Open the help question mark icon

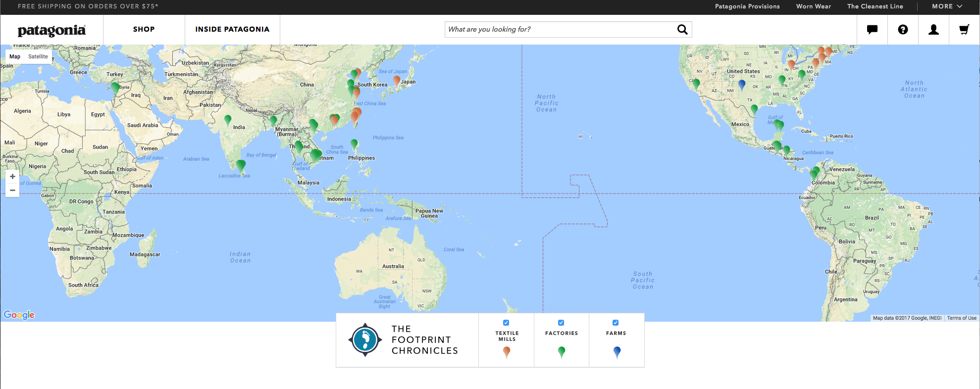tap(903, 30)
